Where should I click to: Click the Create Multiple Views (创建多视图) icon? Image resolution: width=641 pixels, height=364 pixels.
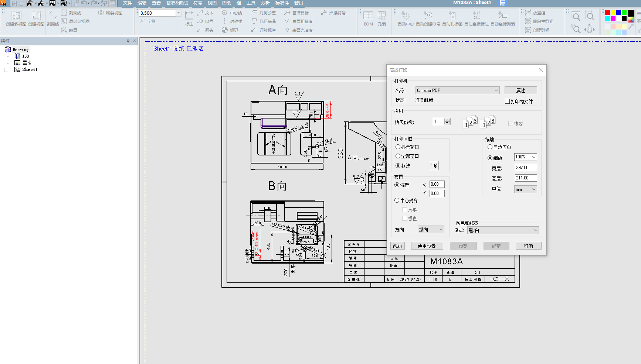tap(16, 18)
